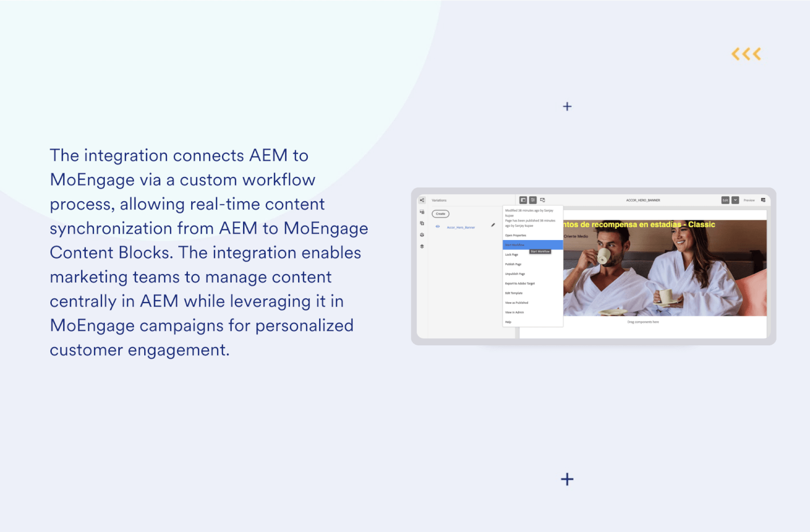
Task: Open the chevron dropdown next to Edit
Action: 735,200
